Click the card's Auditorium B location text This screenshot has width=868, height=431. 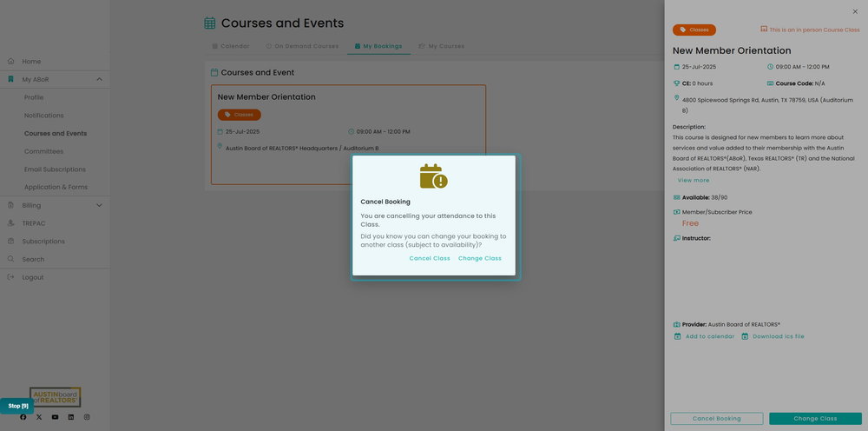coord(302,149)
